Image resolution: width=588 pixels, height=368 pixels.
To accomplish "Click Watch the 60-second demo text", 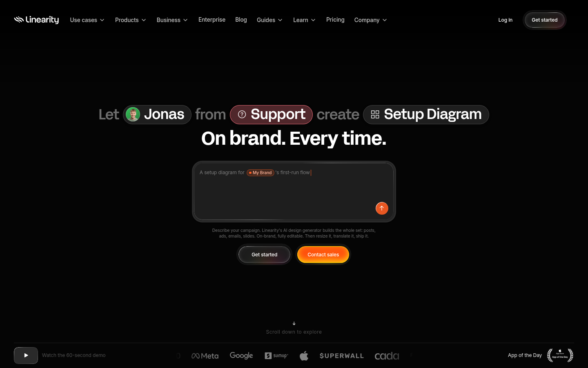I will click(x=73, y=355).
